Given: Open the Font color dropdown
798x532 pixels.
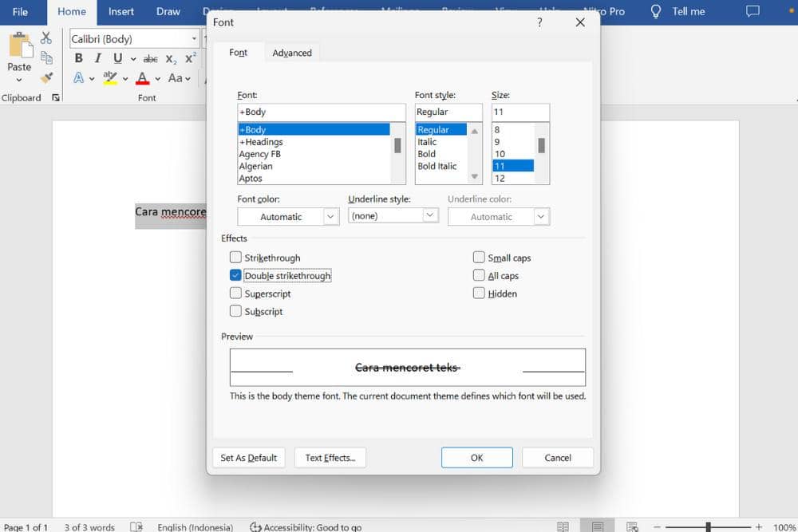Looking at the screenshot, I should pos(331,216).
